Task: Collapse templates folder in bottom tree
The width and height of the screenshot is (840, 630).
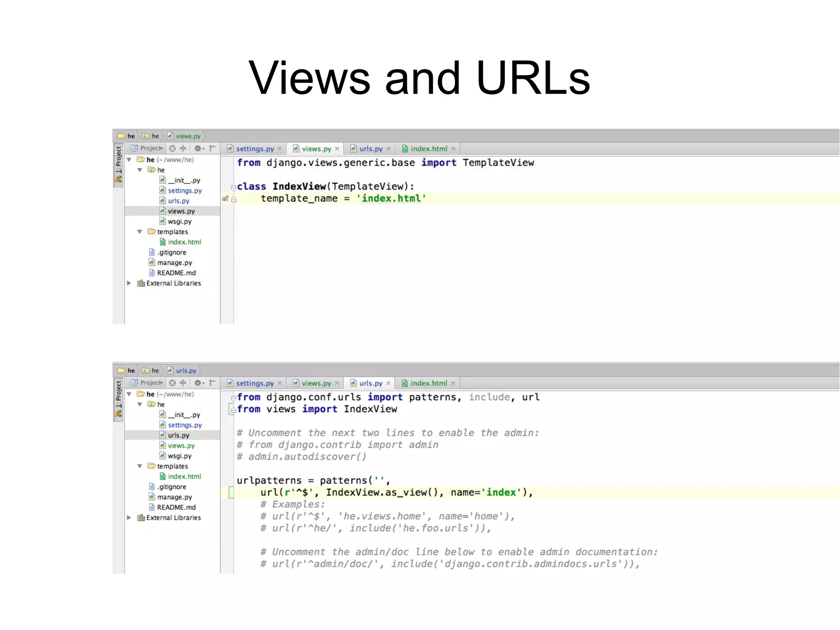Action: tap(140, 466)
